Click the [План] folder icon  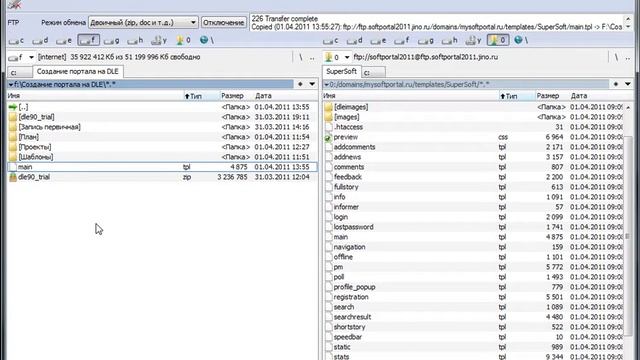pyautogui.click(x=13, y=137)
